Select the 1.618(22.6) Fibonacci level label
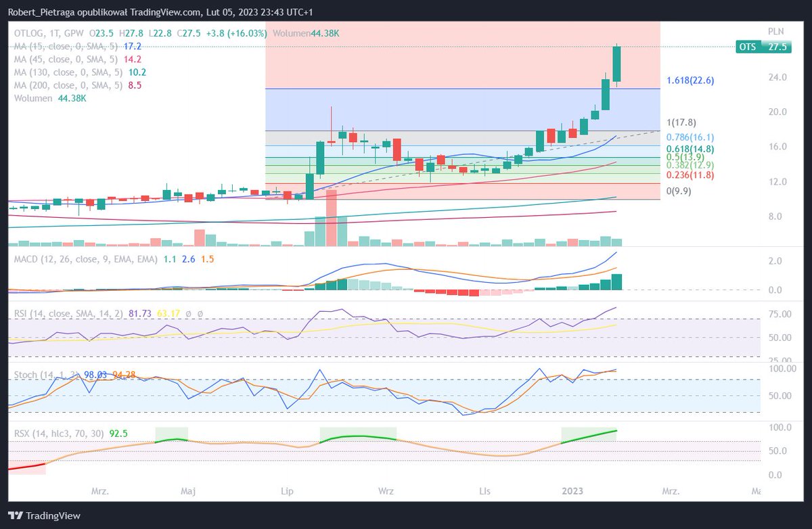The height and width of the screenshot is (529, 812). pyautogui.click(x=690, y=80)
